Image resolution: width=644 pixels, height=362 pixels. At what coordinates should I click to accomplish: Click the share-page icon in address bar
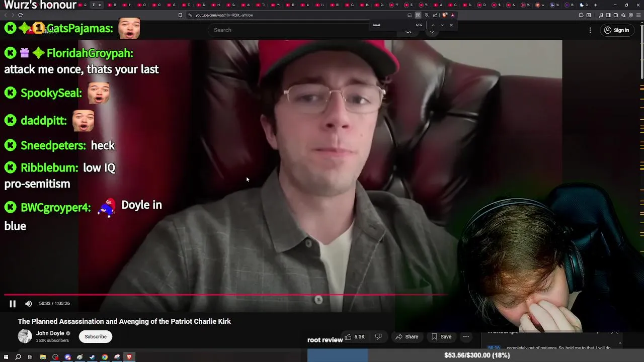(x=435, y=15)
